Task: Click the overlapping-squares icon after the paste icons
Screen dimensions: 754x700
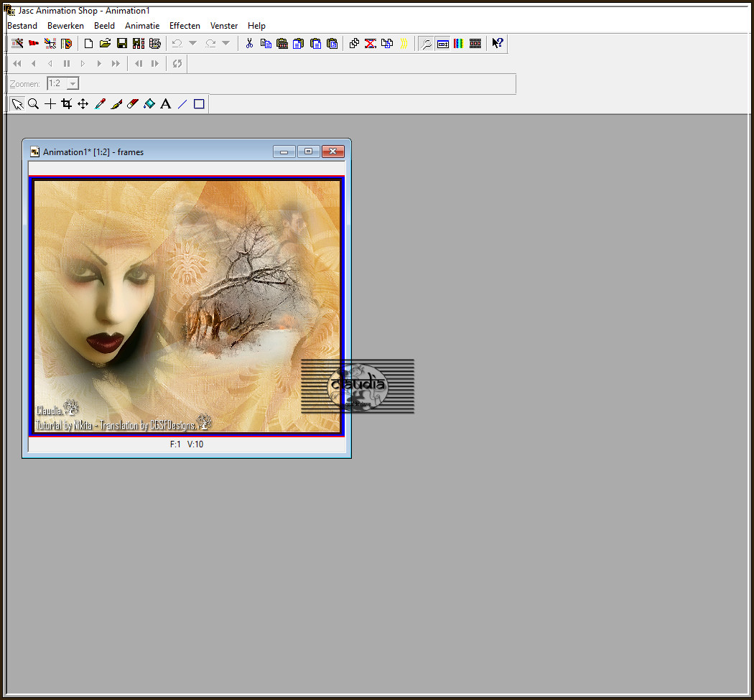Action: 354,43
